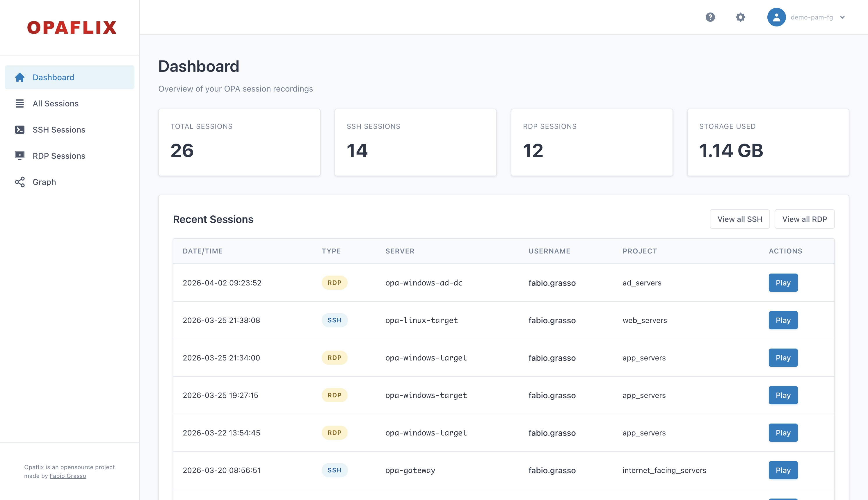Play the opa-windows-ad-dc session
868x500 pixels.
pos(783,283)
